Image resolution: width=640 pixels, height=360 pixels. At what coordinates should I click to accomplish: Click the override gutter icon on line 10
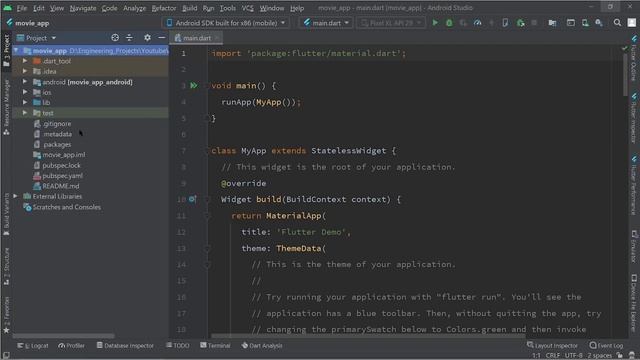(193, 199)
